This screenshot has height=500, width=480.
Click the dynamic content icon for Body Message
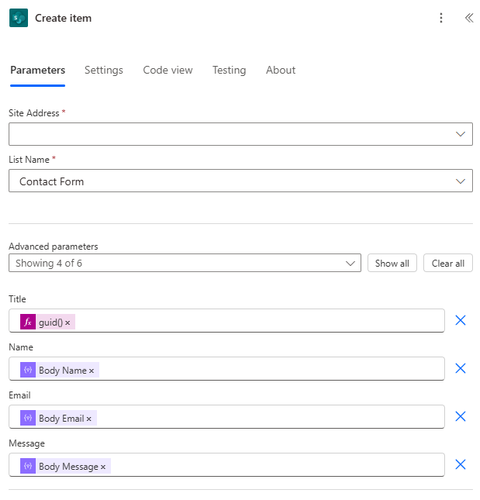[x=28, y=466]
